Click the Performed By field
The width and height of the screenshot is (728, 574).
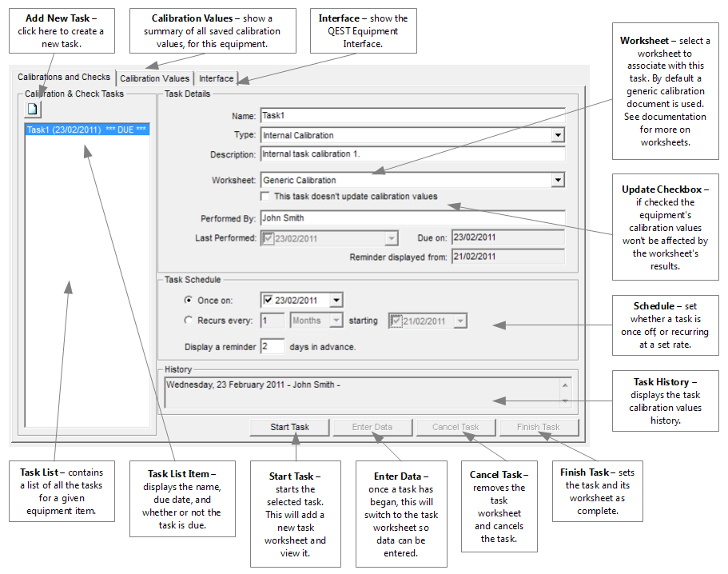(x=412, y=217)
